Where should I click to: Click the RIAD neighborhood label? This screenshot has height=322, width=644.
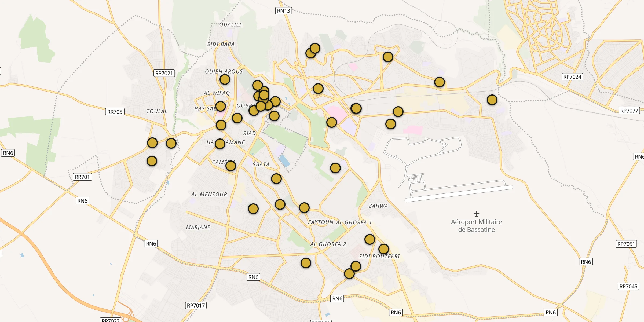coord(249,133)
